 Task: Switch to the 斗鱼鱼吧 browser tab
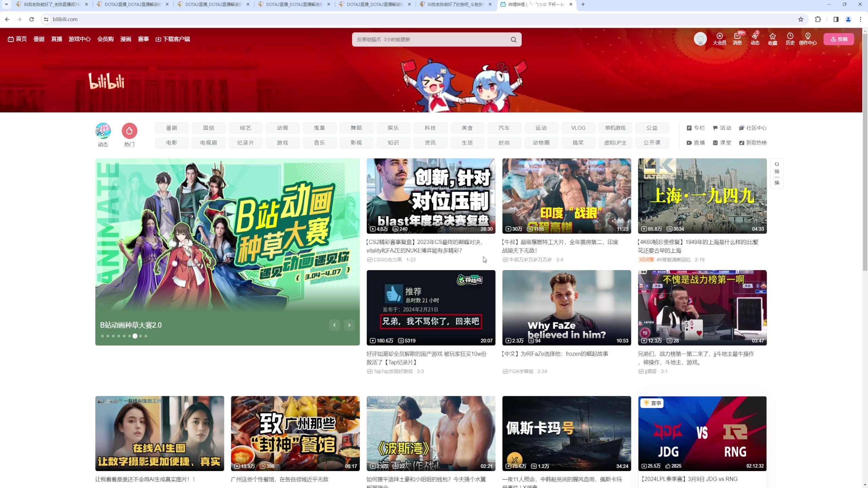pyautogui.click(x=454, y=4)
